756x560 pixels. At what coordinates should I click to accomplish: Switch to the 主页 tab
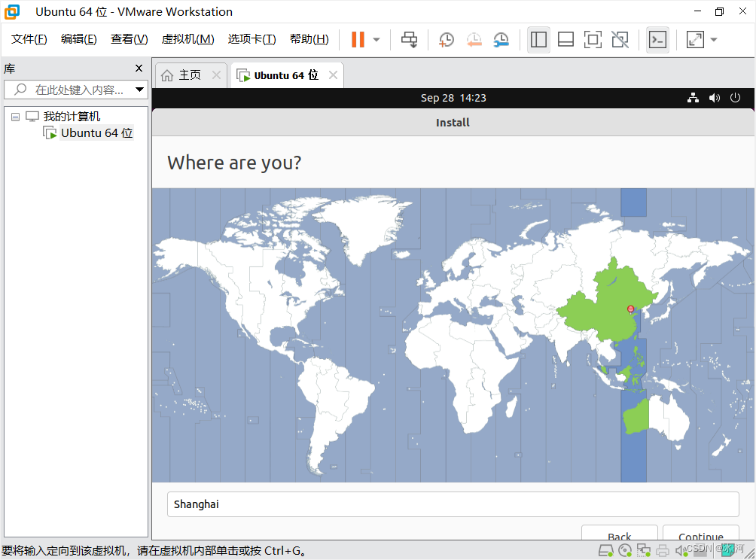pos(190,75)
